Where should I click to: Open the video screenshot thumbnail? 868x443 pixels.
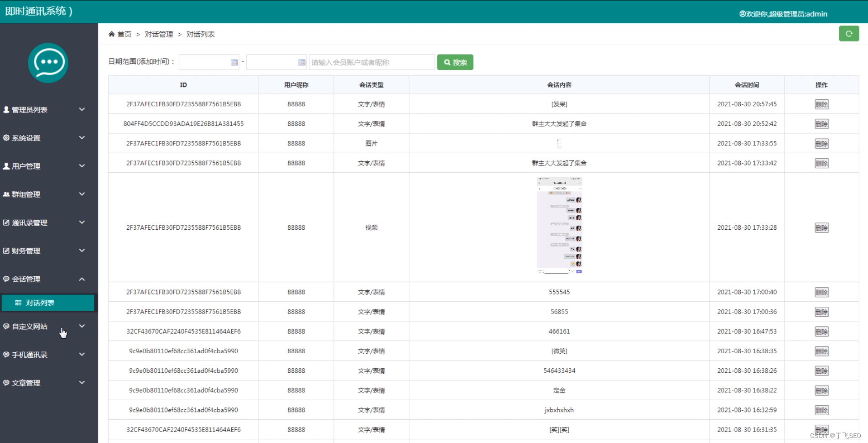[559, 225]
